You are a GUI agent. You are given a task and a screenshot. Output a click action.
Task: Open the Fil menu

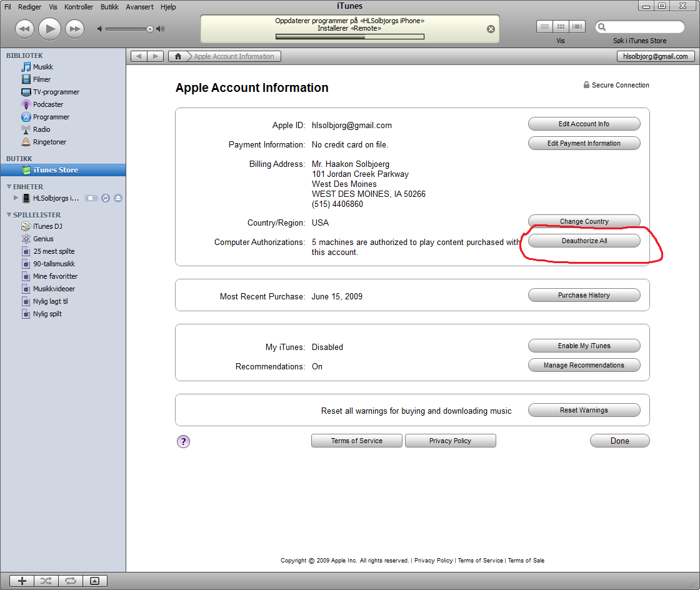point(7,7)
